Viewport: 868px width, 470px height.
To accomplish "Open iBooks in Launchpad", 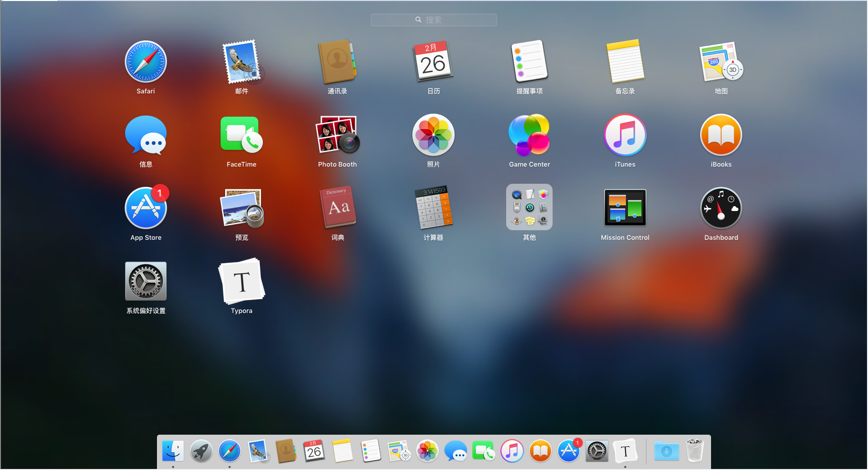I will [721, 135].
